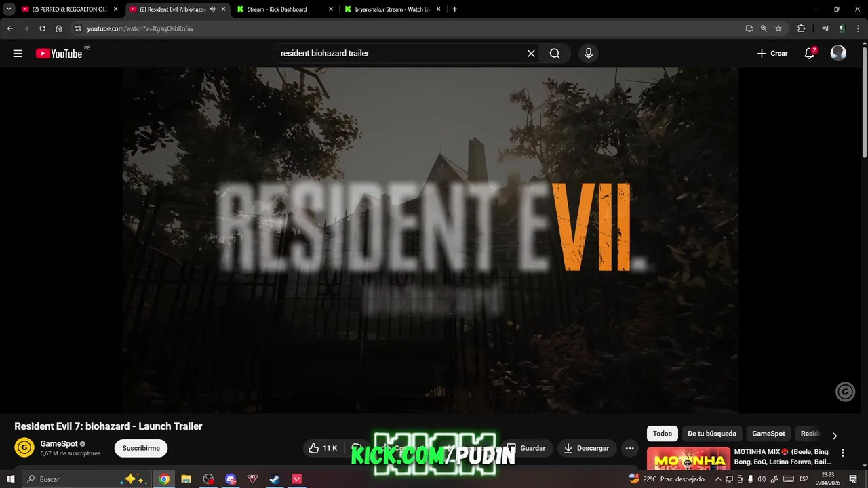Open the zoom magnifier in address bar
Image resolution: width=868 pixels, height=488 pixels.
point(764,28)
